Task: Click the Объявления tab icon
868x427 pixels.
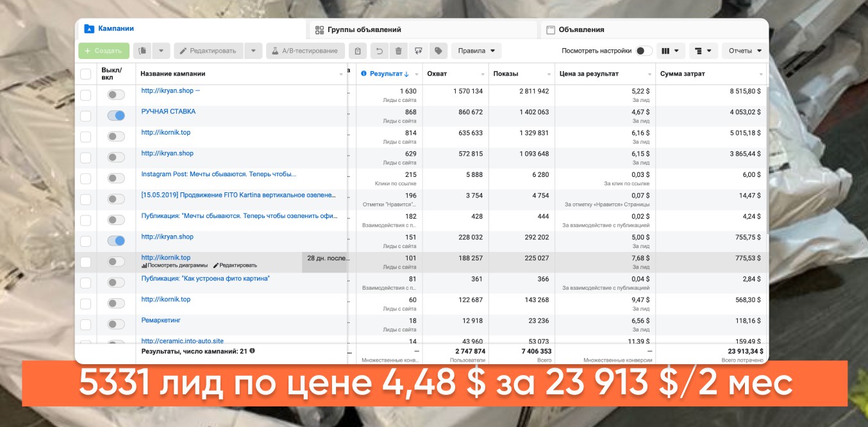Action: click(x=550, y=29)
